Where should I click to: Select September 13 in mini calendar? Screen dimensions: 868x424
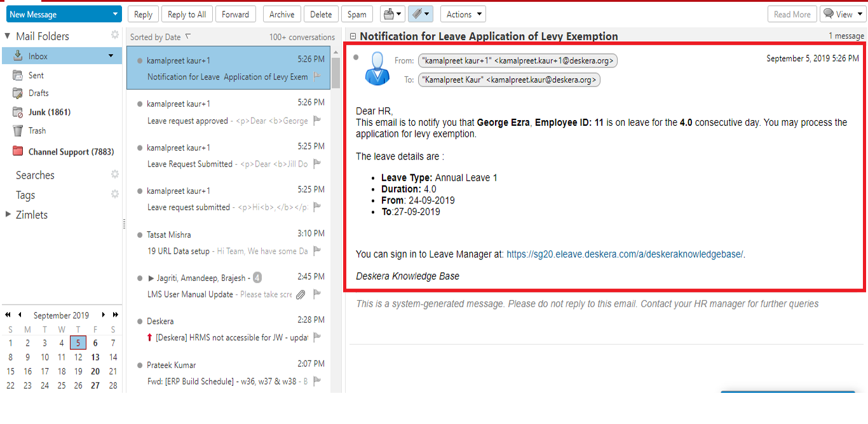[95, 357]
